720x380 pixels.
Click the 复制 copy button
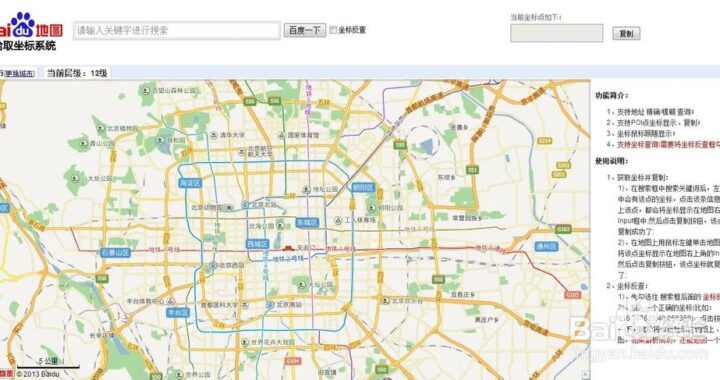[x=626, y=34]
